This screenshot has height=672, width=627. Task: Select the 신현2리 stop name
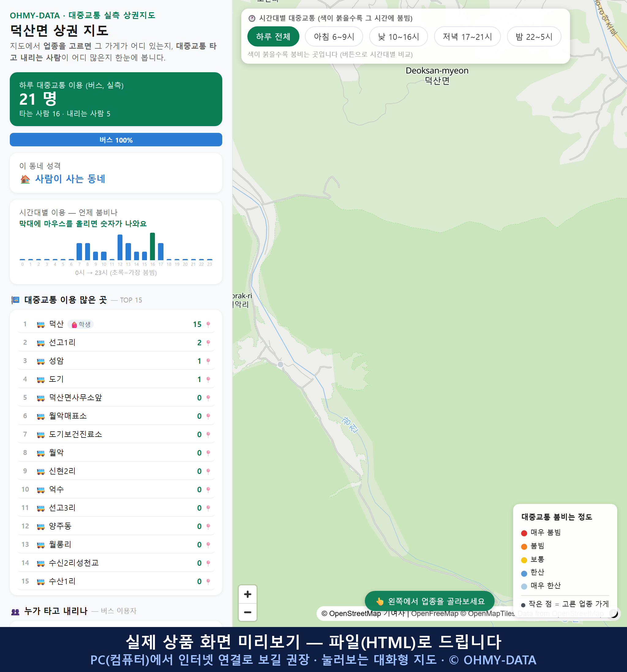(x=62, y=471)
